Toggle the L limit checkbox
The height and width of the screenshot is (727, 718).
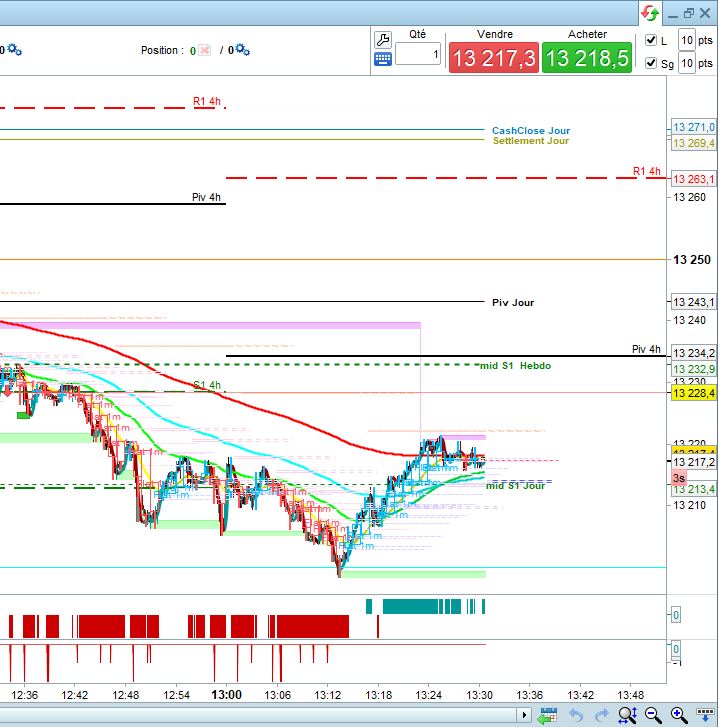pyautogui.click(x=651, y=40)
